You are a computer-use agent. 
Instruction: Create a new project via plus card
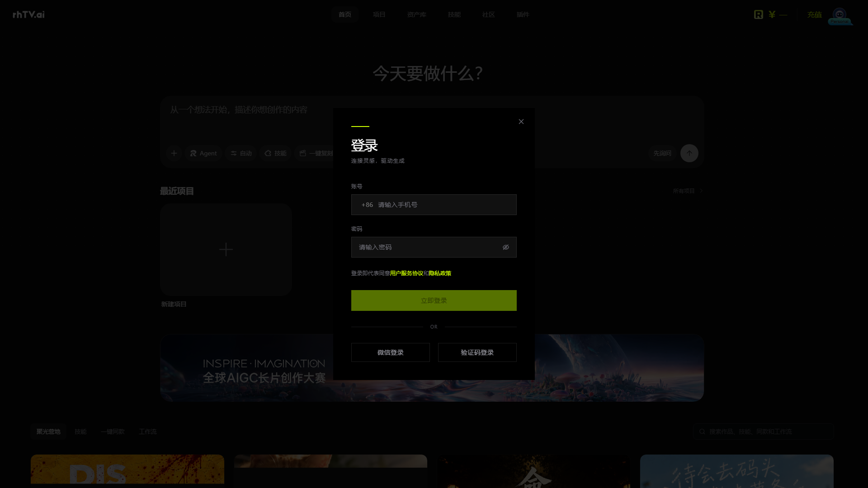click(x=226, y=249)
